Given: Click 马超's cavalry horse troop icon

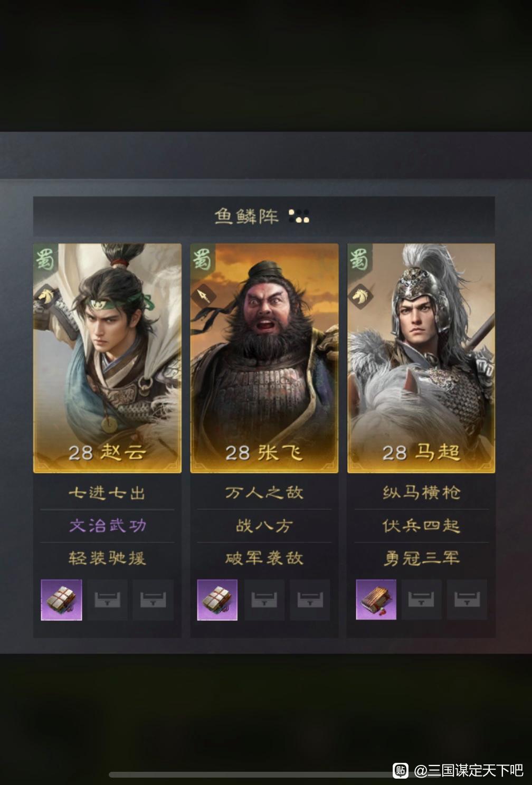Looking at the screenshot, I should coord(361,296).
